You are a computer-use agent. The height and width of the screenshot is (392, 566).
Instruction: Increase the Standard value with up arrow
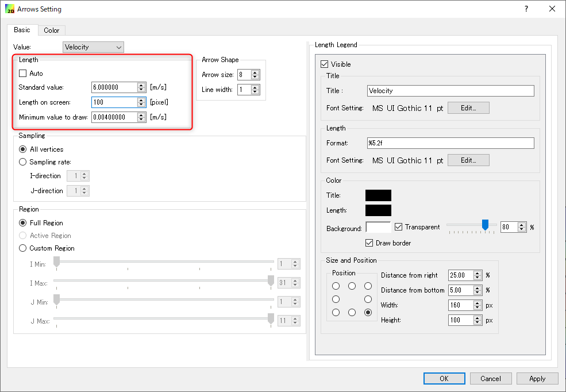pyautogui.click(x=141, y=85)
